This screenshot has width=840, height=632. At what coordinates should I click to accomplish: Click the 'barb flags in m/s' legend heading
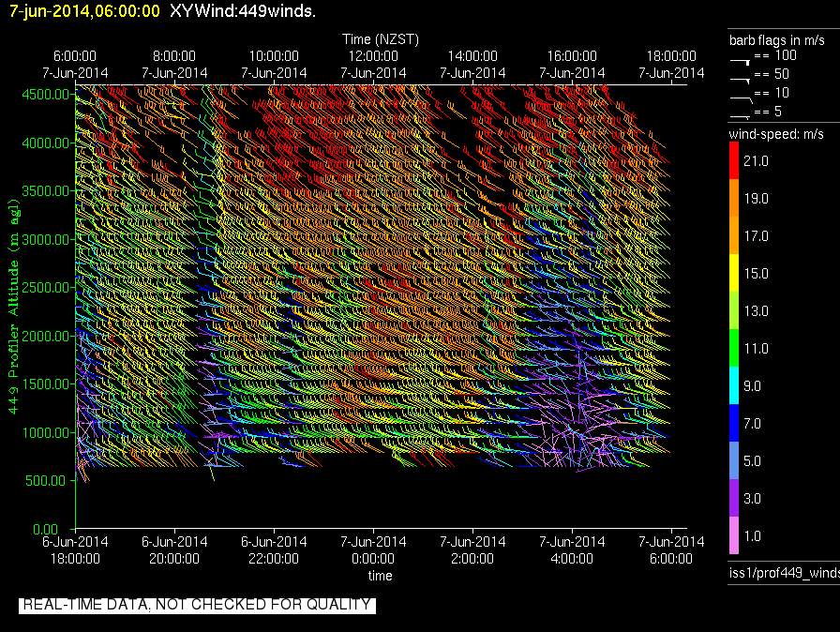777,40
